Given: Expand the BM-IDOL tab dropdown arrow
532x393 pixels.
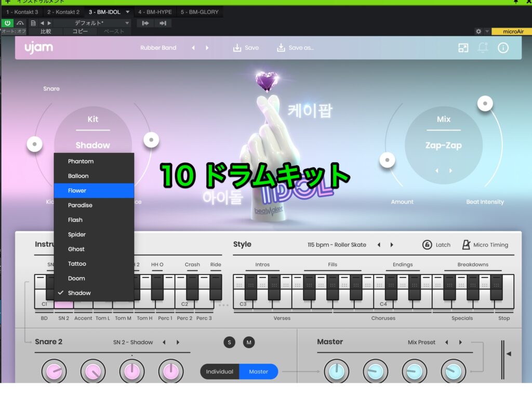Looking at the screenshot, I should pyautogui.click(x=128, y=12).
